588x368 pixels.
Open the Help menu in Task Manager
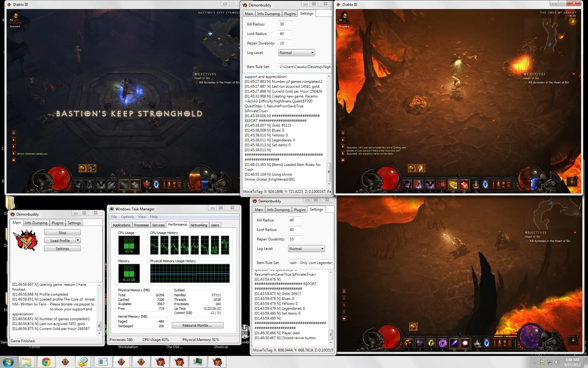coord(154,217)
